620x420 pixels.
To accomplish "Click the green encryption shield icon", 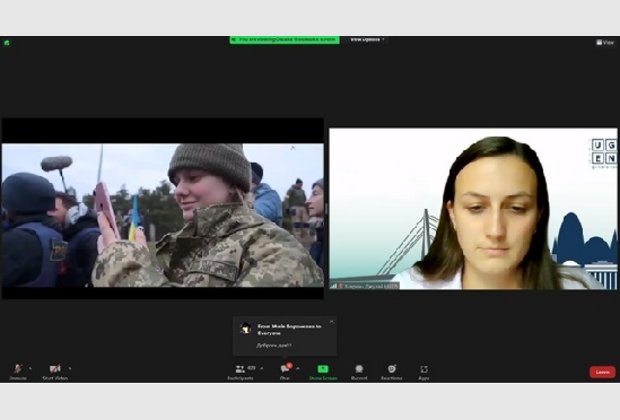I will point(7,42).
